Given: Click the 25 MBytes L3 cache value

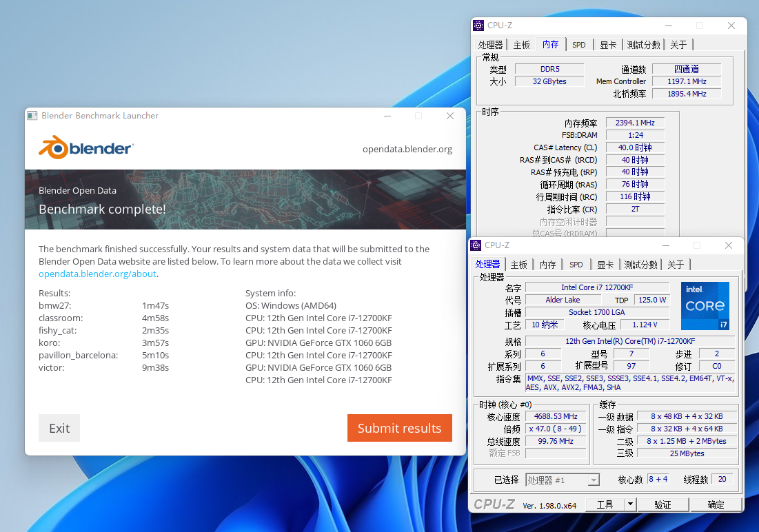Looking at the screenshot, I should [687, 453].
